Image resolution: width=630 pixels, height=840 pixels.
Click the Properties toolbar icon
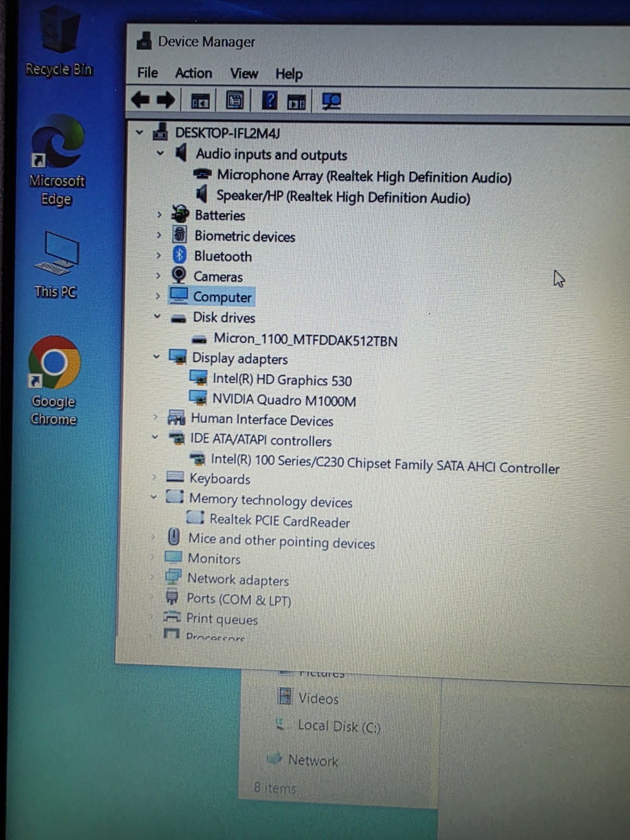tap(235, 100)
